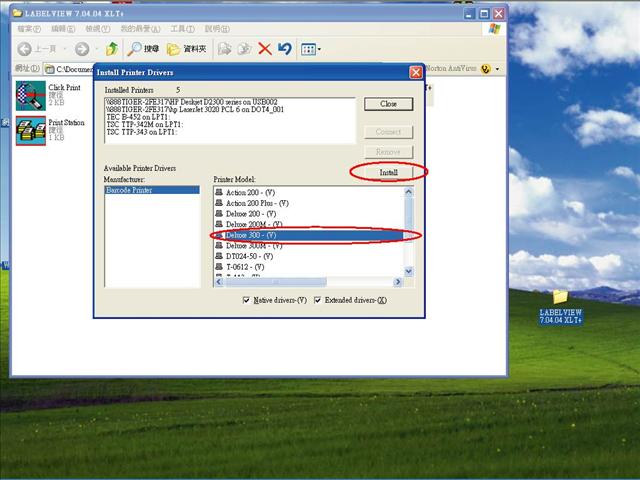Open the Help (說明) menu
This screenshot has height=480, width=640.
[217, 29]
